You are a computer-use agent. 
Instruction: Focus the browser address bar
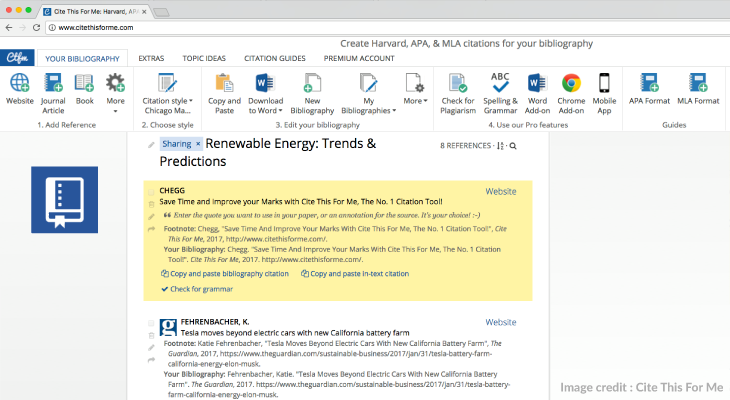(386, 27)
